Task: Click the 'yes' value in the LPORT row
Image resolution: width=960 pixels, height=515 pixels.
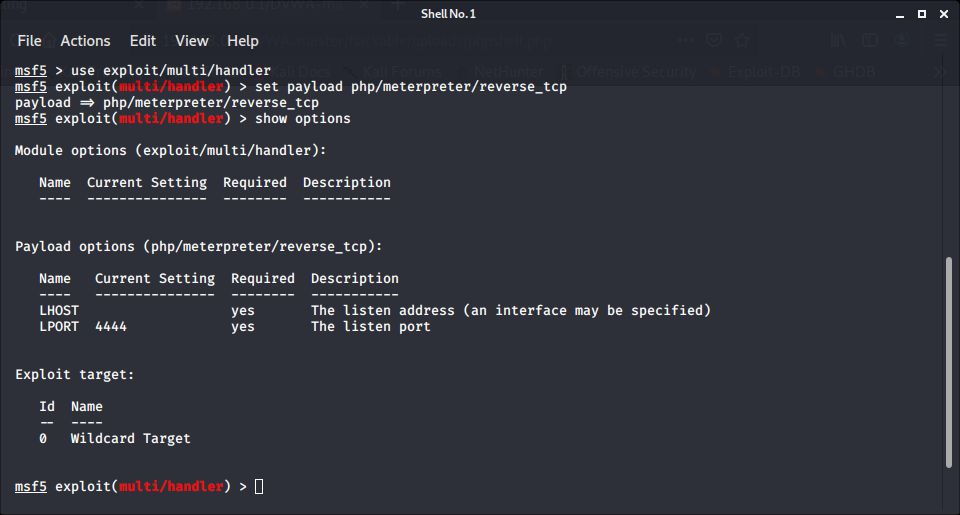Action: (242, 326)
